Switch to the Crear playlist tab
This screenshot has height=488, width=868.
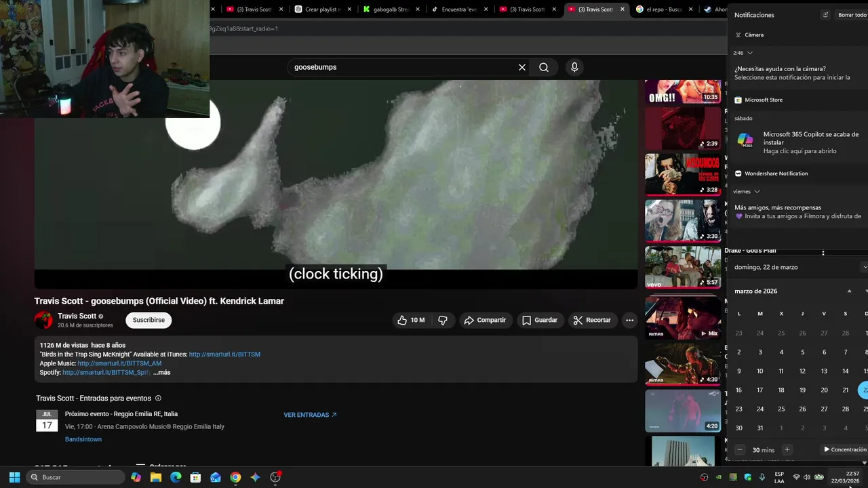click(x=323, y=9)
